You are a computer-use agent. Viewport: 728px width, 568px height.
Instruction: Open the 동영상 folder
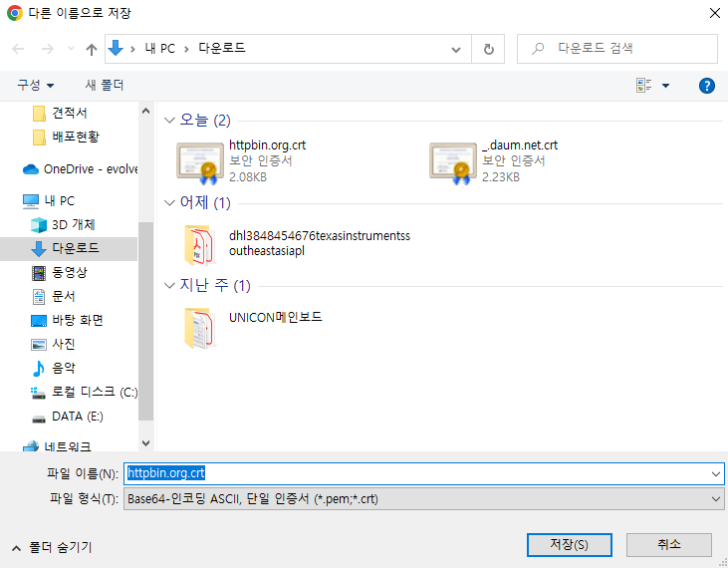60,273
